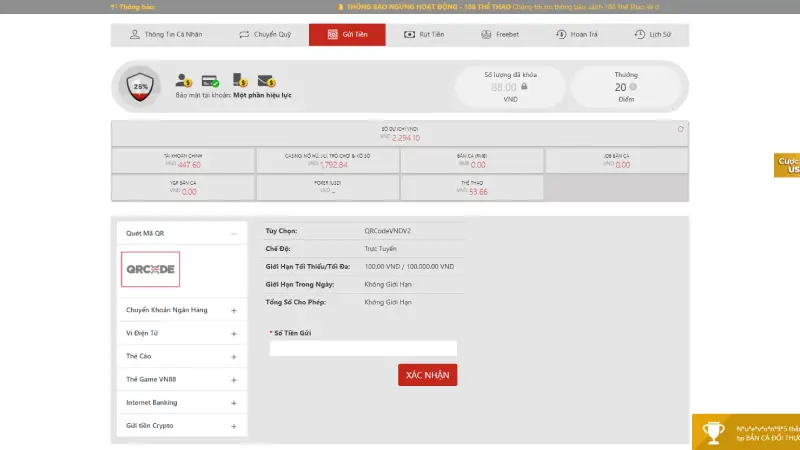
Task: Expand Chuyển Khoản Ngân Hàng section
Action: pos(233,310)
